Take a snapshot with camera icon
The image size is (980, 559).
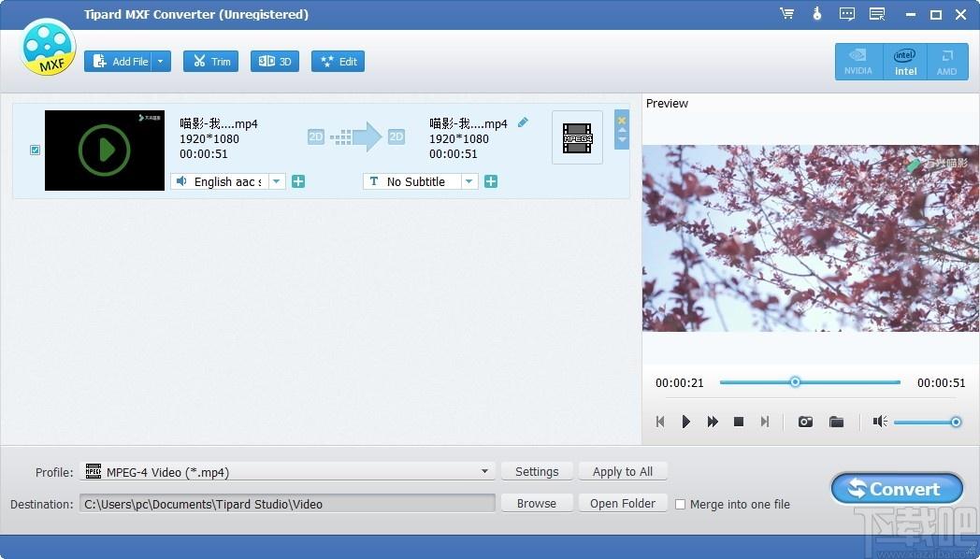pos(806,422)
